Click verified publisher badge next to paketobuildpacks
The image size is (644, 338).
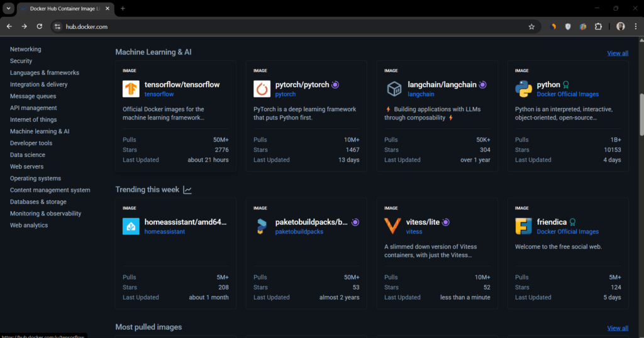pyautogui.click(x=355, y=222)
